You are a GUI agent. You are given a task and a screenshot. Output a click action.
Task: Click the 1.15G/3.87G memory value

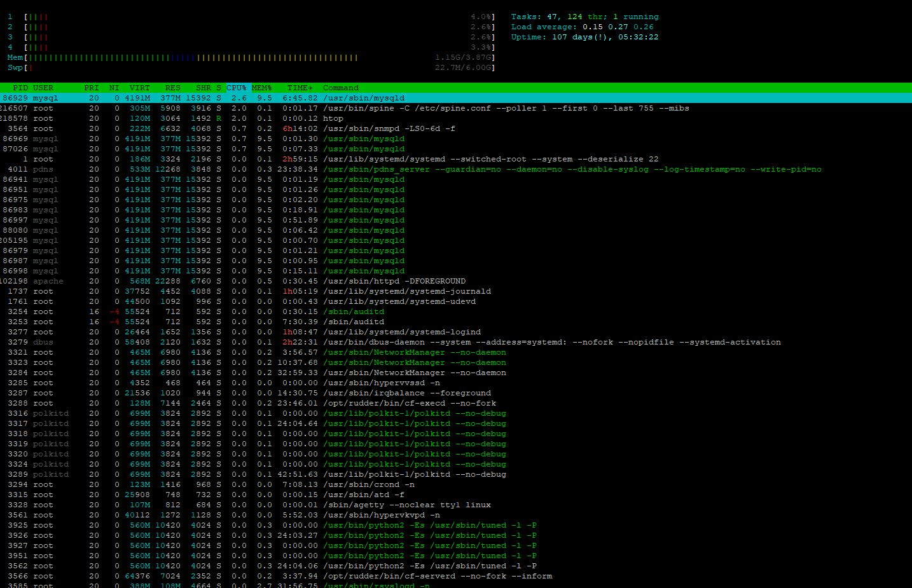pos(462,57)
